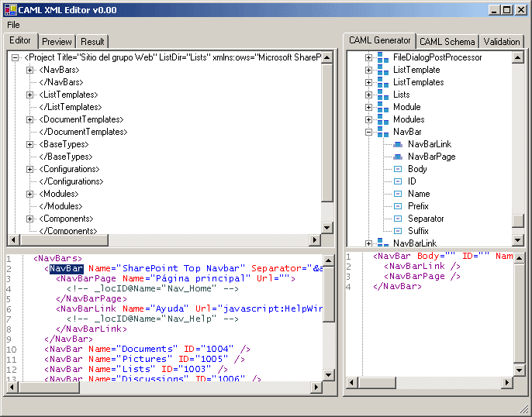This screenshot has height=417, width=532.
Task: Open the Validation tab
Action: (502, 42)
